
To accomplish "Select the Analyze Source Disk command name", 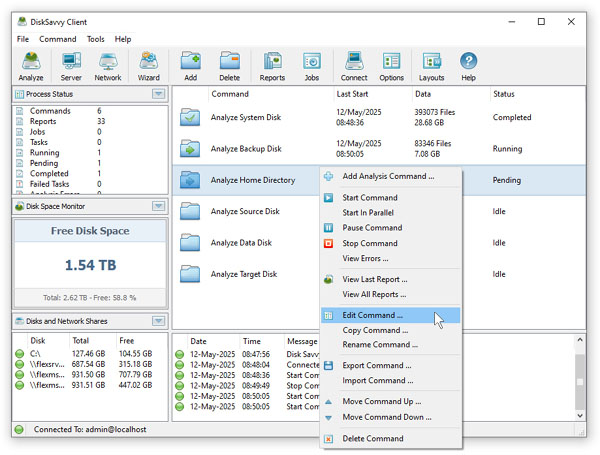I will pos(245,211).
